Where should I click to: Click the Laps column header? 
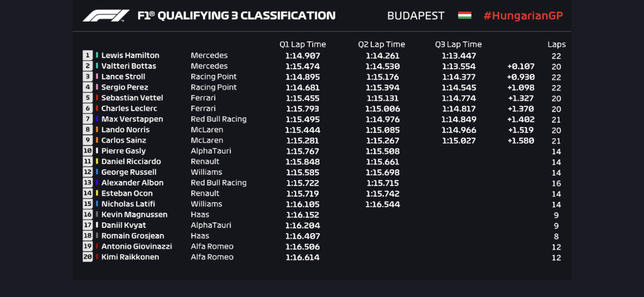pyautogui.click(x=556, y=44)
